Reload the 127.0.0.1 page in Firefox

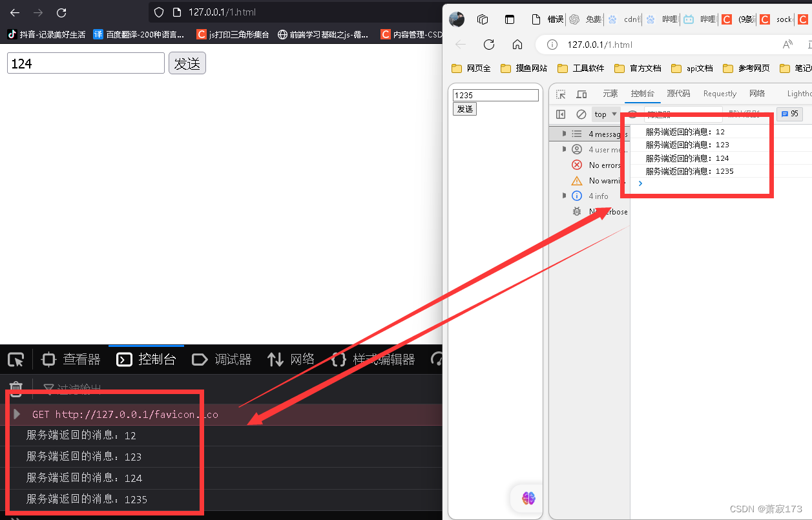tap(61, 12)
